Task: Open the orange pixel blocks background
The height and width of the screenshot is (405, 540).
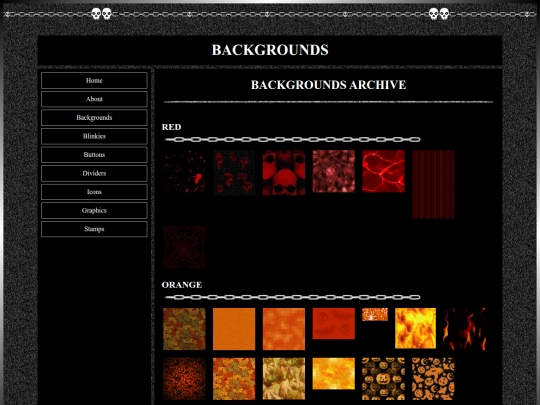Action: [284, 329]
